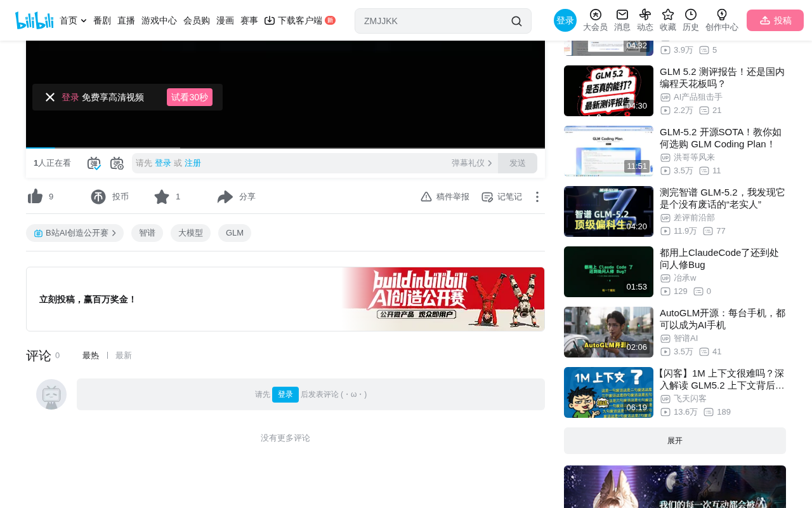812x508 pixels.
Task: Close the login prompt in the player
Action: coord(50,97)
